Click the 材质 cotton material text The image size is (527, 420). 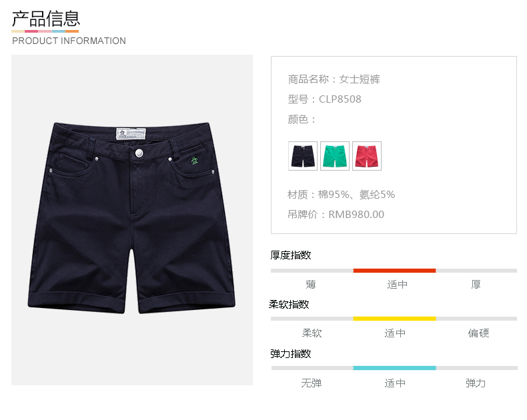(x=341, y=195)
